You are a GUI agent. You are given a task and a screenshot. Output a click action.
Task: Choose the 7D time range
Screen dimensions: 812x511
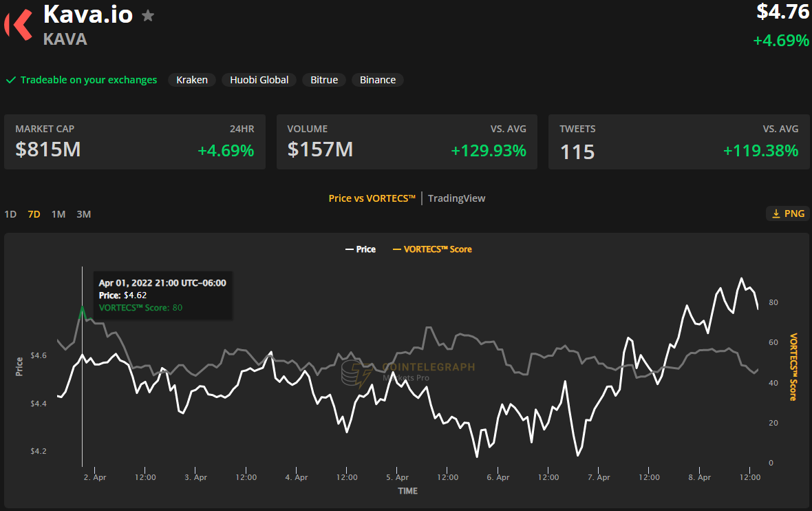(x=34, y=214)
